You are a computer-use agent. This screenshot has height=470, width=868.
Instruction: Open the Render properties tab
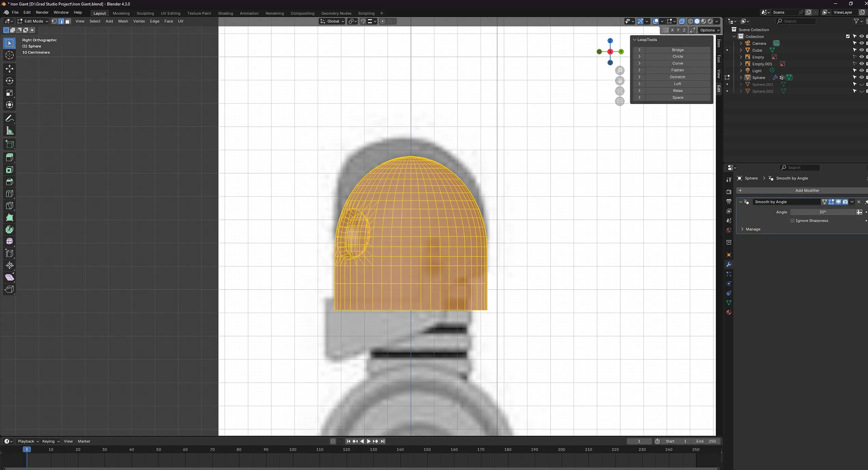point(729,192)
